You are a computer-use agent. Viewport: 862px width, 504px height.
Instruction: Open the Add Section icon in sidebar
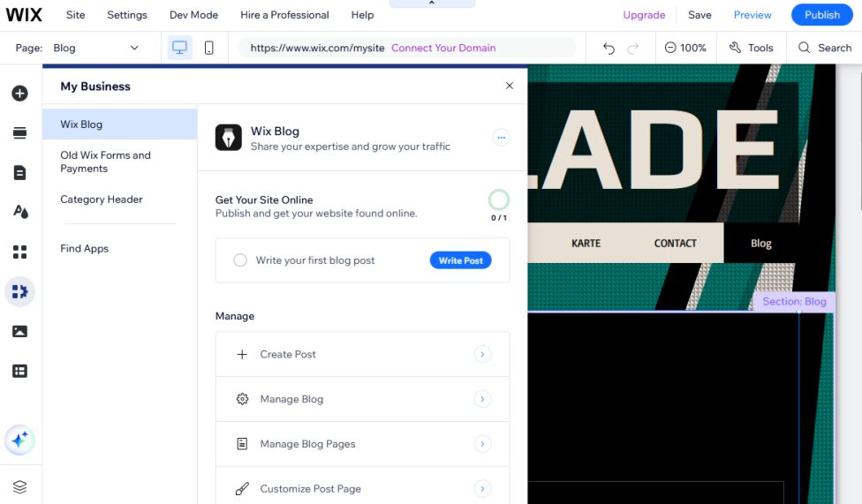coord(19,132)
